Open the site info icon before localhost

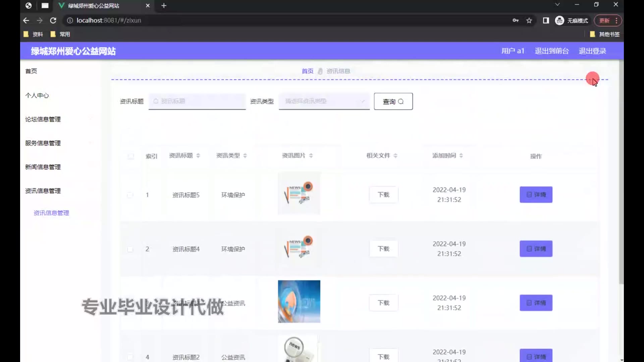coord(70,20)
